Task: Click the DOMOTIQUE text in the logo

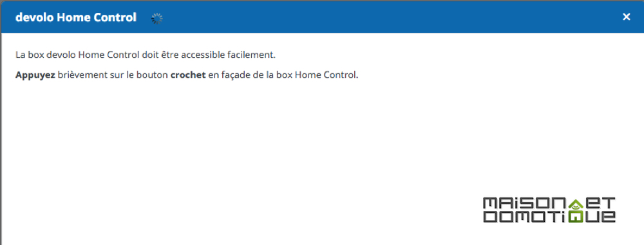Action: click(549, 217)
